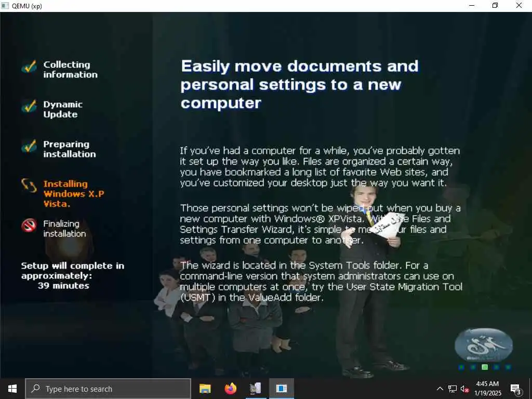The height and width of the screenshot is (399, 532).
Task: Open File Explorer from the taskbar
Action: 205,389
